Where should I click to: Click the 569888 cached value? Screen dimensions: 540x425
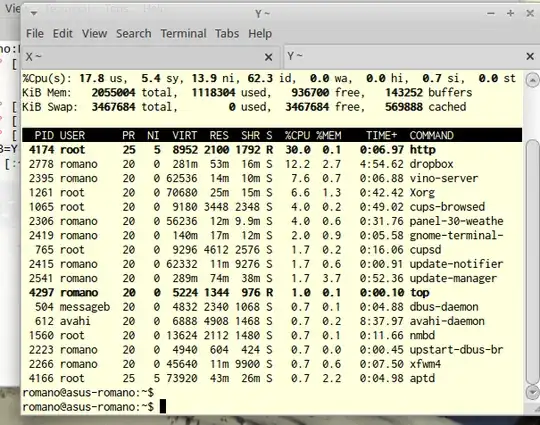tap(404, 107)
